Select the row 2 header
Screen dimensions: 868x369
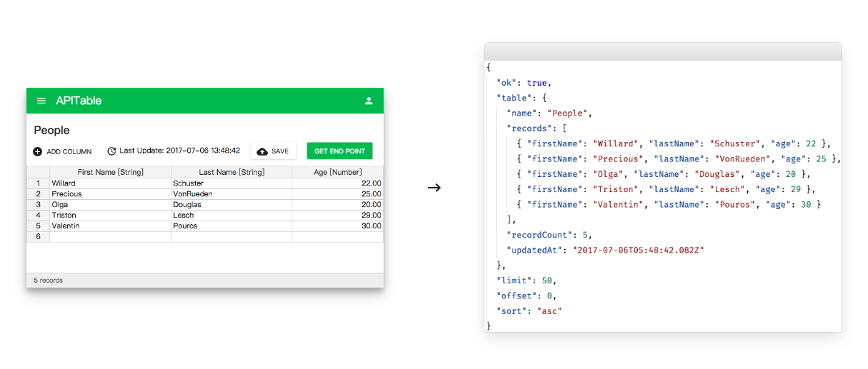(x=39, y=194)
